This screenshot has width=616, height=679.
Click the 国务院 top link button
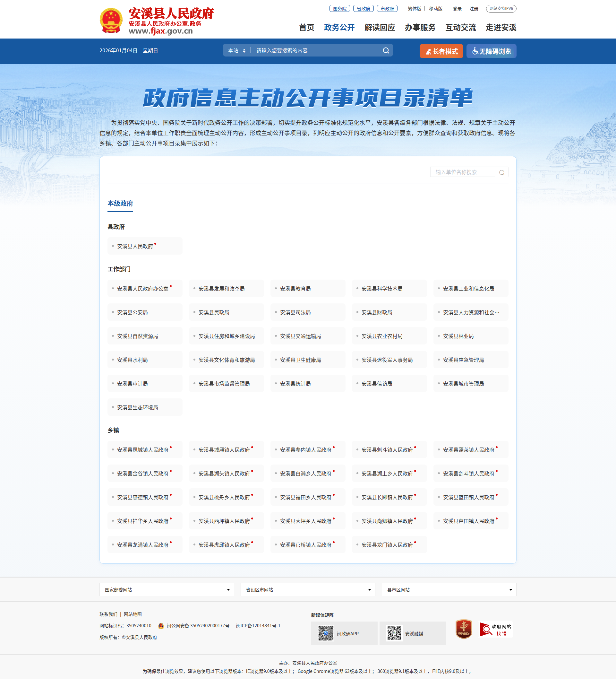(x=339, y=9)
